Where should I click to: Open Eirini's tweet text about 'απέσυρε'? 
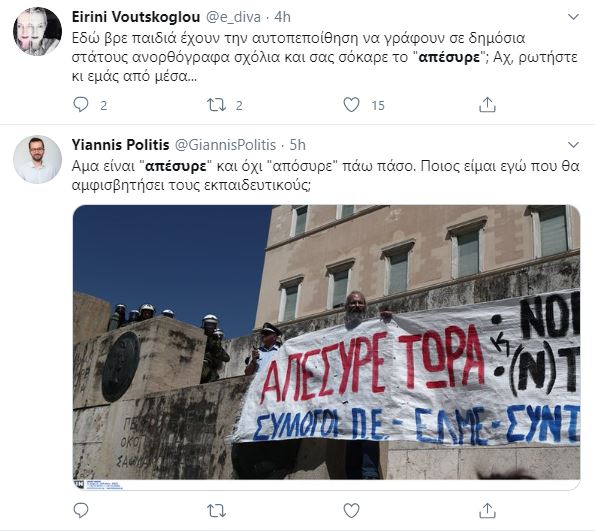click(324, 57)
